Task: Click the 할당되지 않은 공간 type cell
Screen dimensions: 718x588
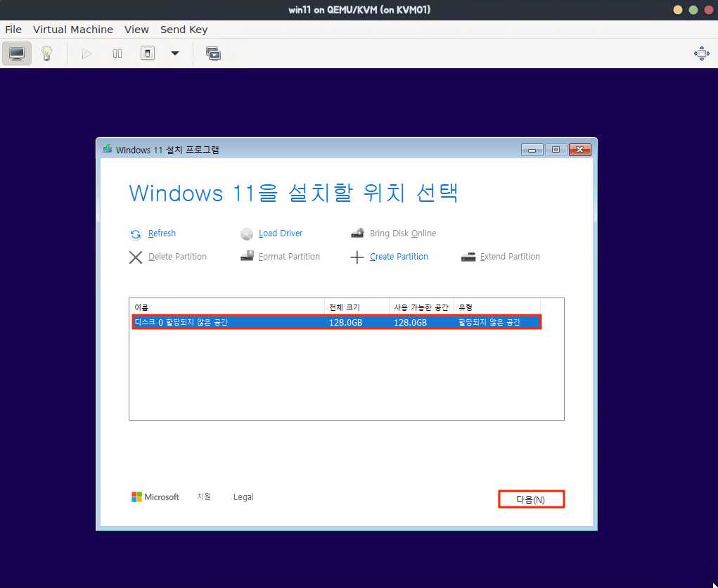Action: pos(489,322)
